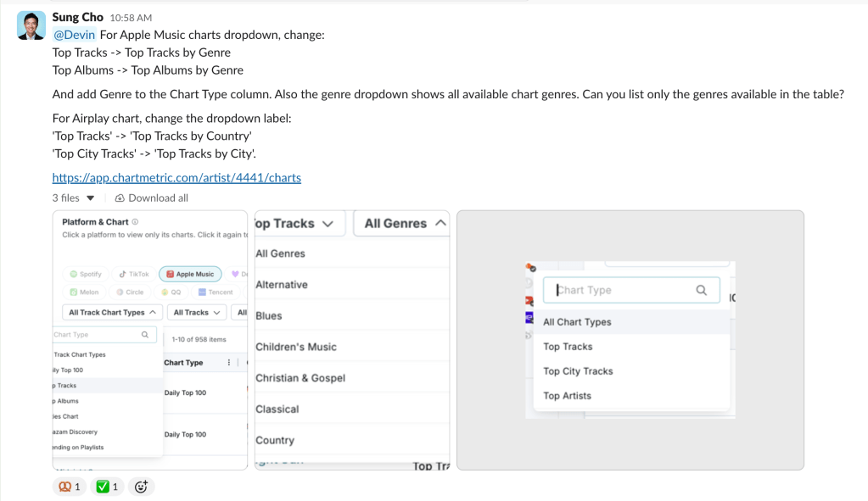Click the magnifier in the large Chart Type input
Image resolution: width=868 pixels, height=501 pixels.
tap(702, 290)
